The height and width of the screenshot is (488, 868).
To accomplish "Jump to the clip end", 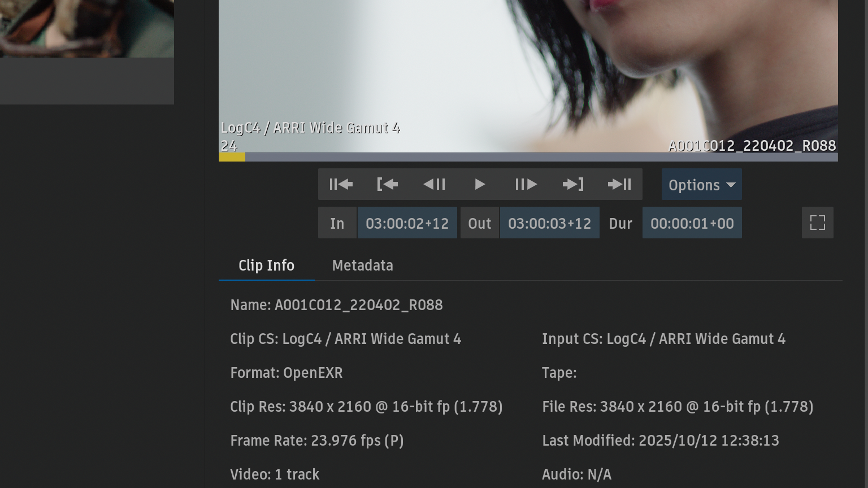I will tap(619, 184).
